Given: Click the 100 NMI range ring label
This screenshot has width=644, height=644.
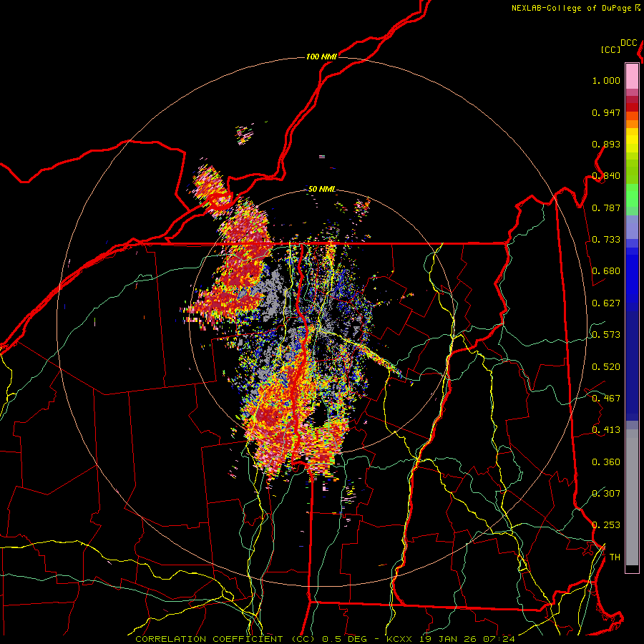Looking at the screenshot, I should 321,57.
